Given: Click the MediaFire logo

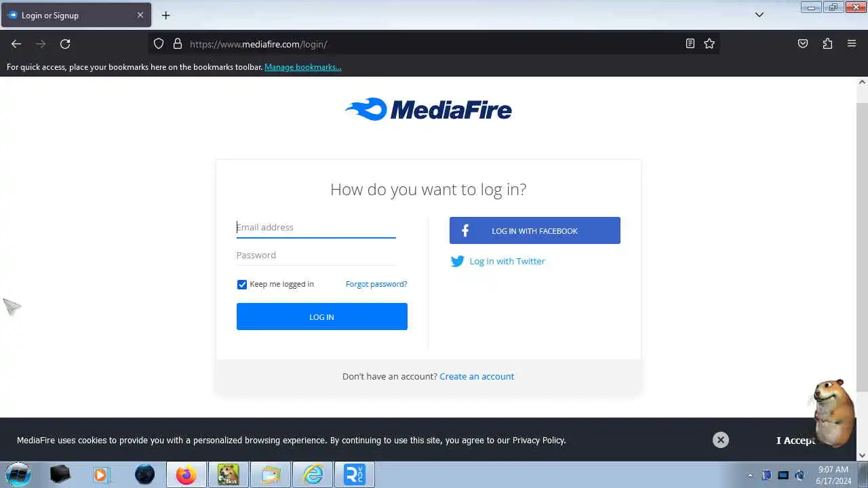Looking at the screenshot, I should coord(429,109).
